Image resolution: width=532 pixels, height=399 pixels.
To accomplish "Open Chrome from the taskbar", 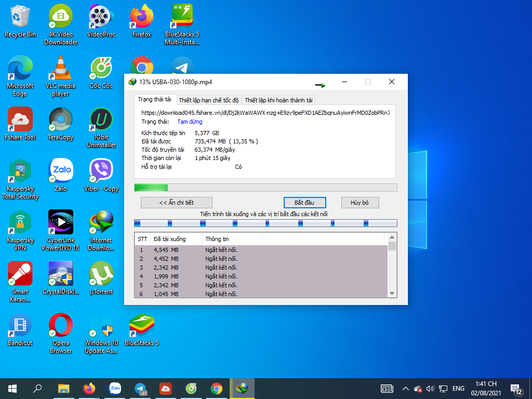I will (217, 389).
